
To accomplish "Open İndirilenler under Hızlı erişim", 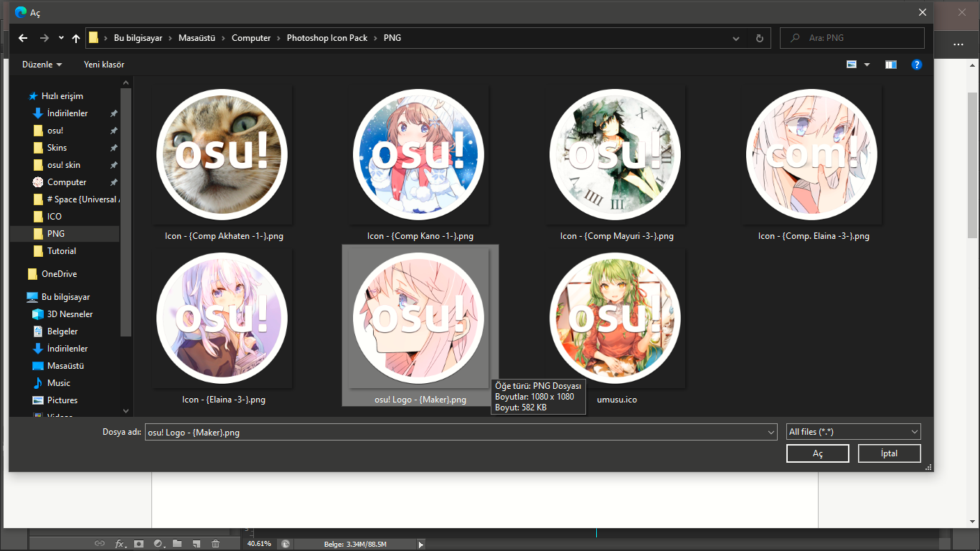I will coord(67,113).
